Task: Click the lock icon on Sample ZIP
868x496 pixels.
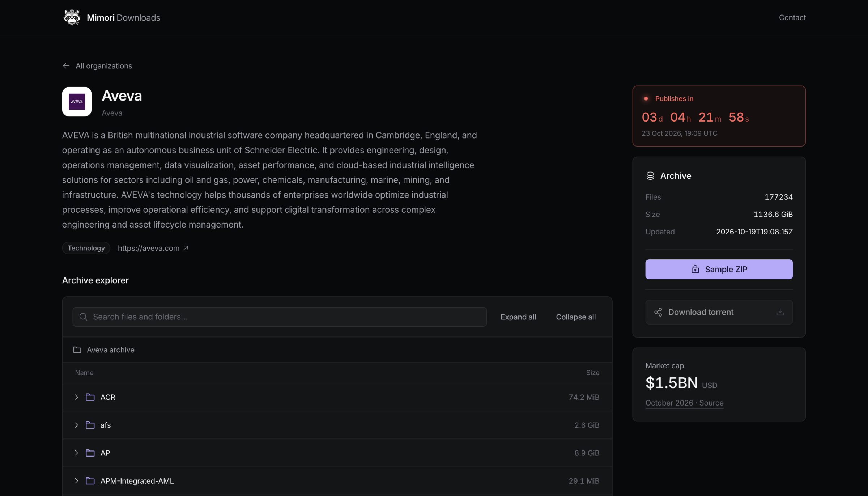Action: click(695, 269)
